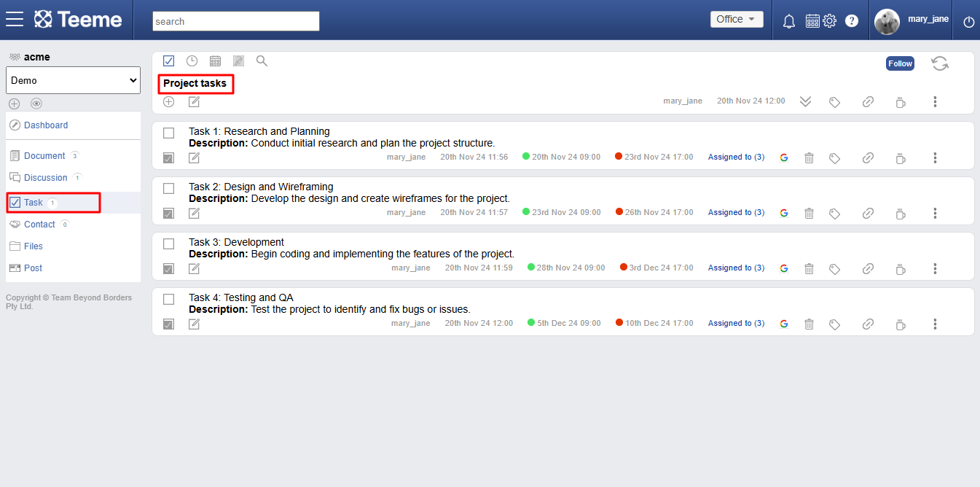Refresh the task list
Screen dimensions: 980x487
pos(940,63)
